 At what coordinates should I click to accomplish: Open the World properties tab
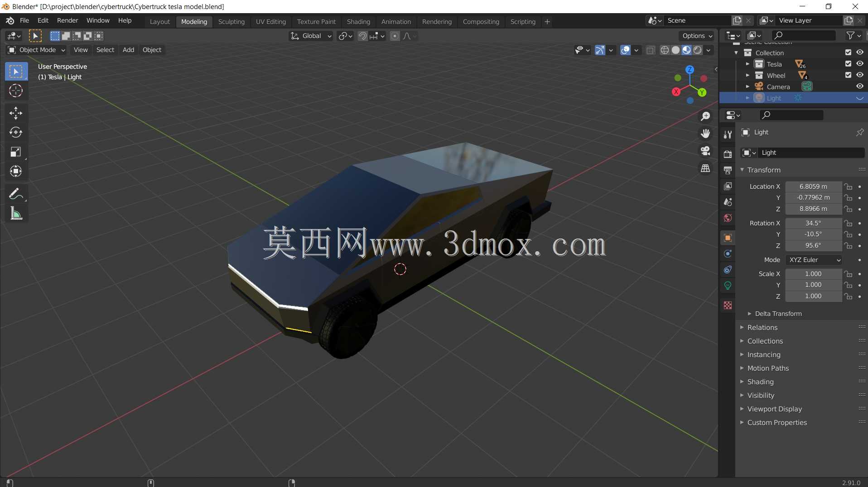[728, 218]
